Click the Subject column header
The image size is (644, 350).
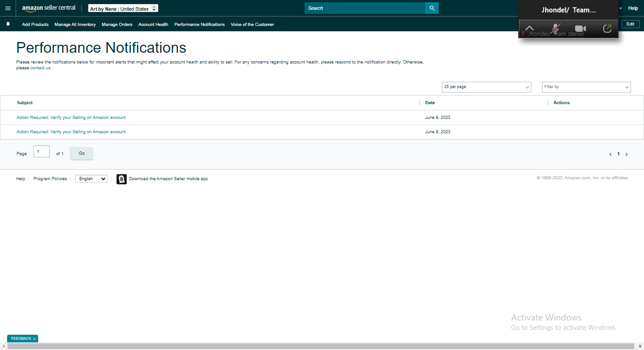coord(25,103)
